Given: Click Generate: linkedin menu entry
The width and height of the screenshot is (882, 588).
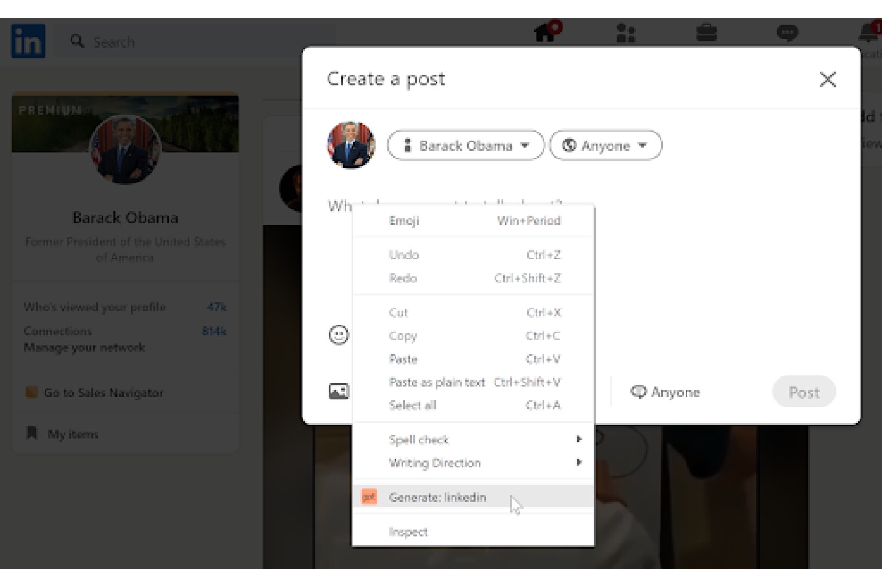Looking at the screenshot, I should [x=473, y=497].
